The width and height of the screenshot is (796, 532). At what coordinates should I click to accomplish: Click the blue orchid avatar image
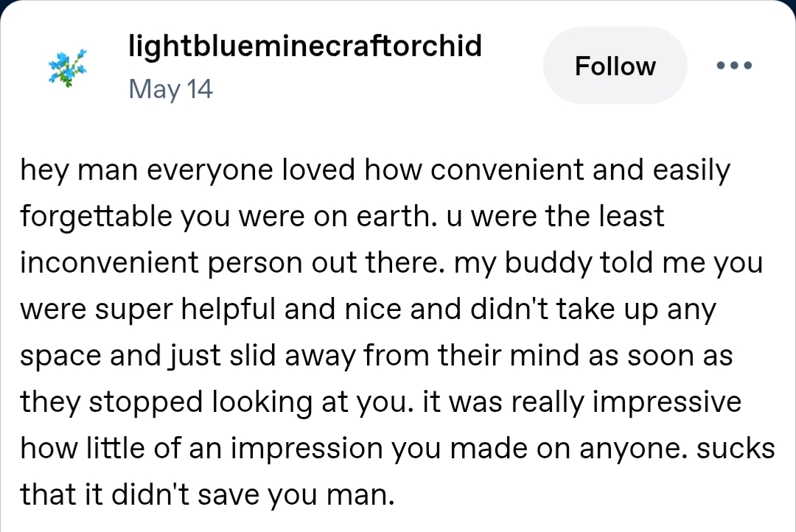tap(68, 68)
